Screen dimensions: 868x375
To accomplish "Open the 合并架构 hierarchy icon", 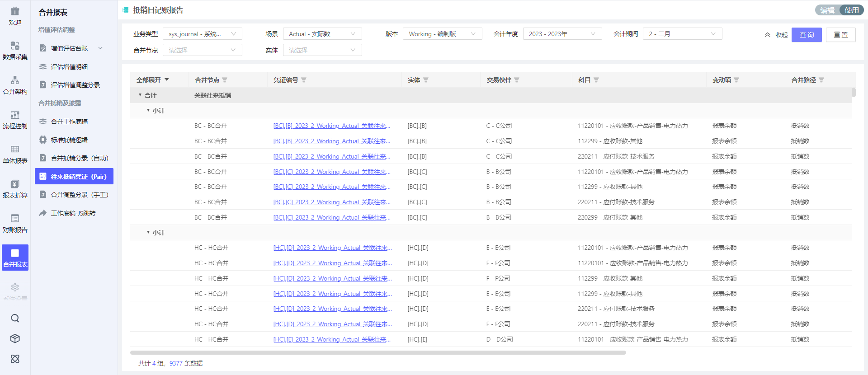I will [15, 80].
